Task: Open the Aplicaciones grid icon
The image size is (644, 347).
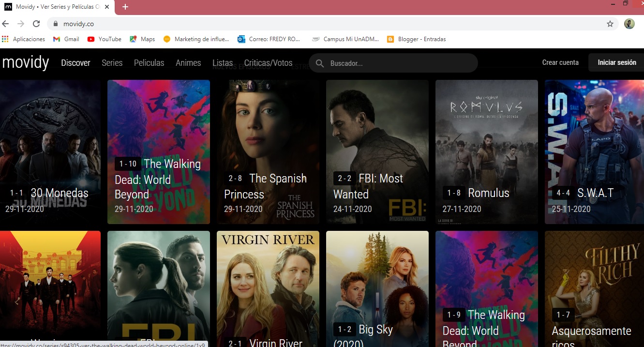Action: pos(5,39)
